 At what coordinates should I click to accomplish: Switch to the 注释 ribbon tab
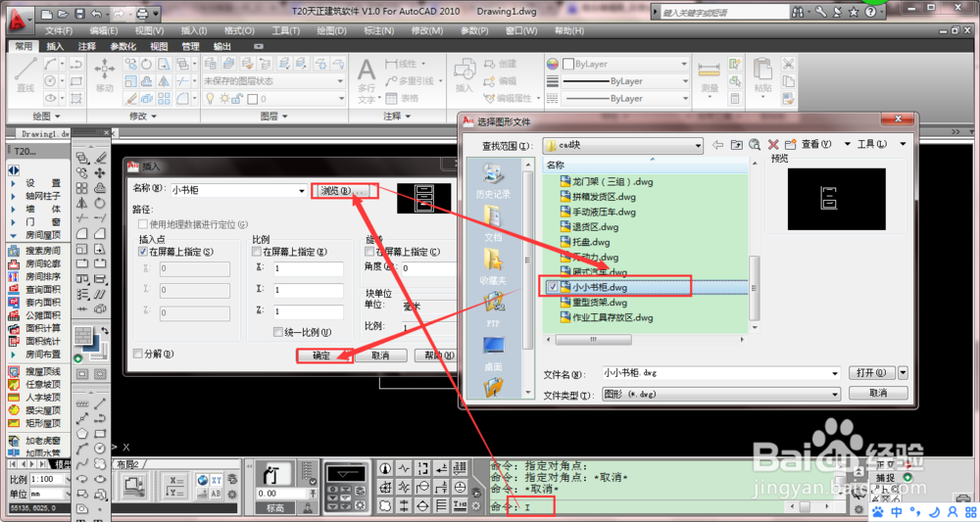point(87,46)
